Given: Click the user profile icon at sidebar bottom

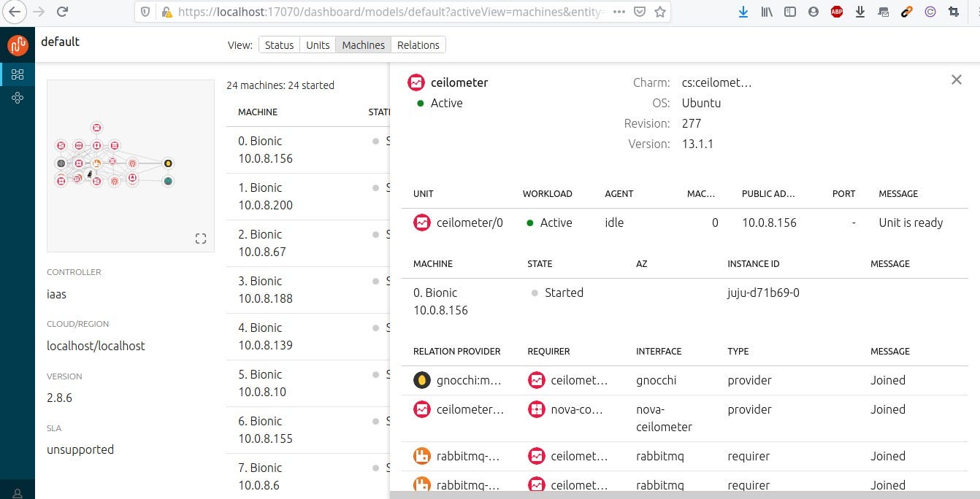Looking at the screenshot, I should [x=18, y=493].
